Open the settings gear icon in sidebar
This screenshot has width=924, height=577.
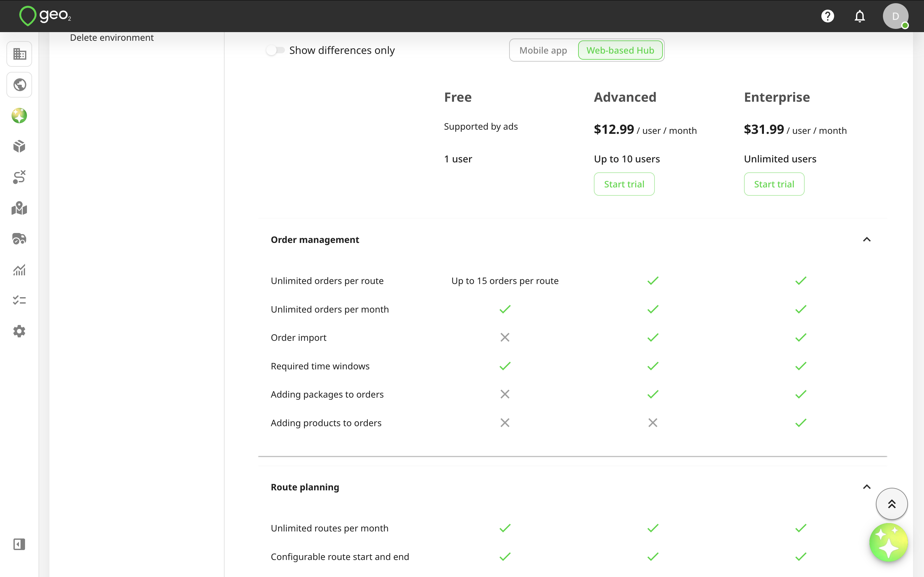(x=20, y=331)
